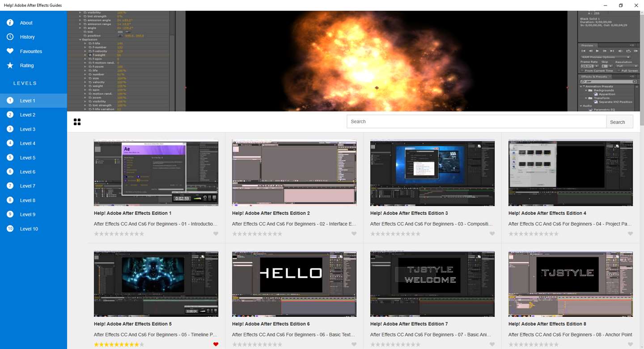Change Edition 5 rating on its star bar
The height and width of the screenshot is (349, 644).
[119, 345]
